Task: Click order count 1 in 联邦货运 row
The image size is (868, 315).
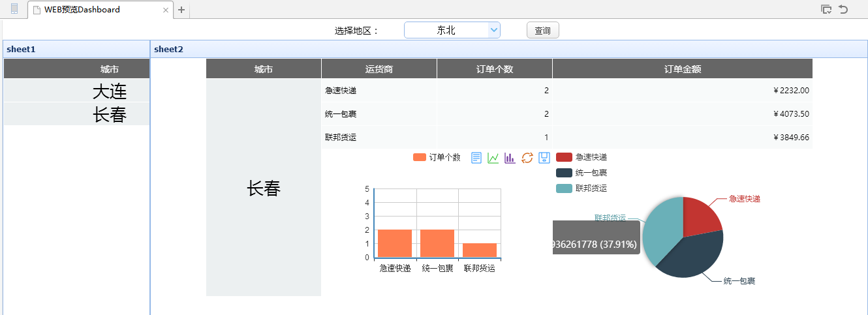Action: coord(546,138)
